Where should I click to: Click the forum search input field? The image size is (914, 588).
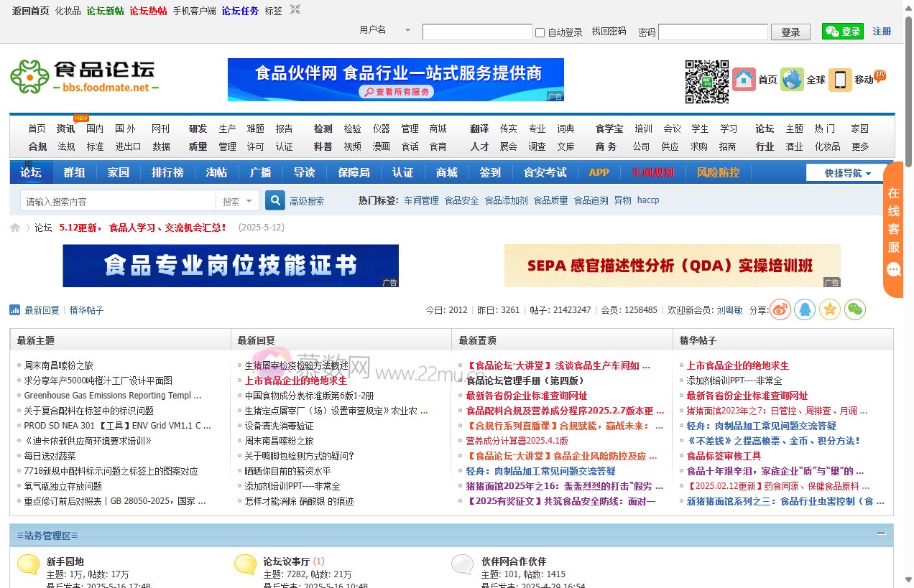pos(119,202)
